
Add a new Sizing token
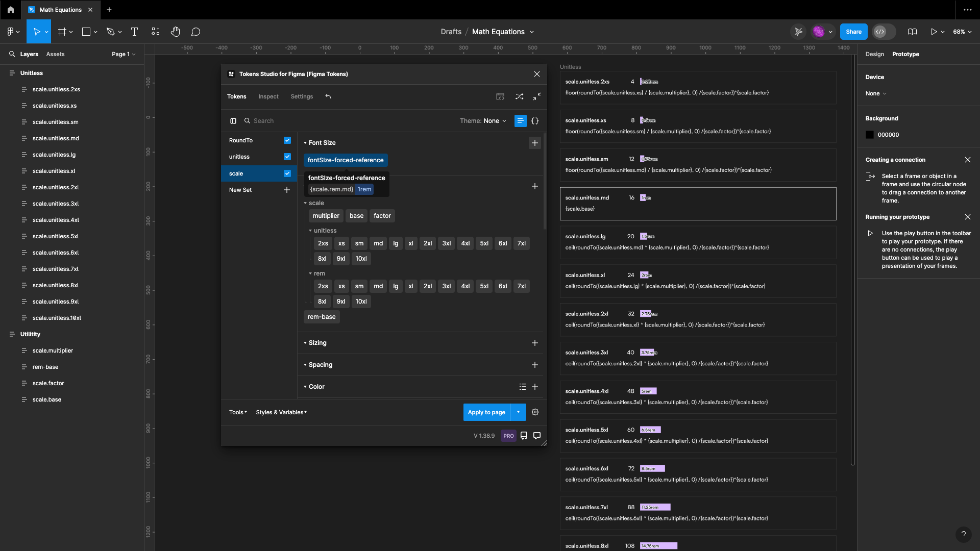[x=535, y=343]
